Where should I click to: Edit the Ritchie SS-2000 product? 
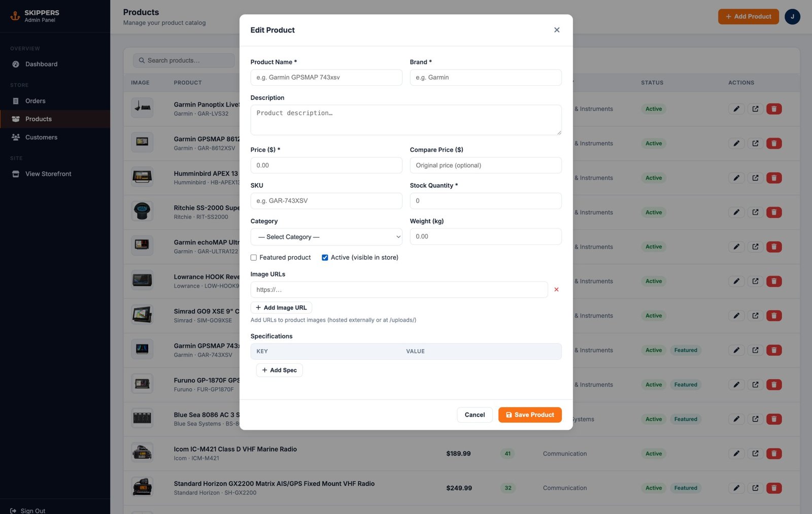(736, 213)
